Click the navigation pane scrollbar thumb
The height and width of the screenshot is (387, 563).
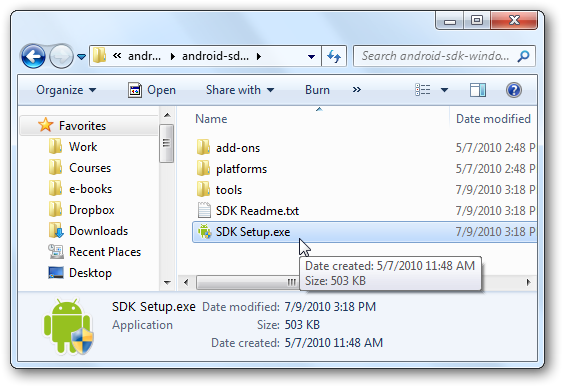(166, 143)
